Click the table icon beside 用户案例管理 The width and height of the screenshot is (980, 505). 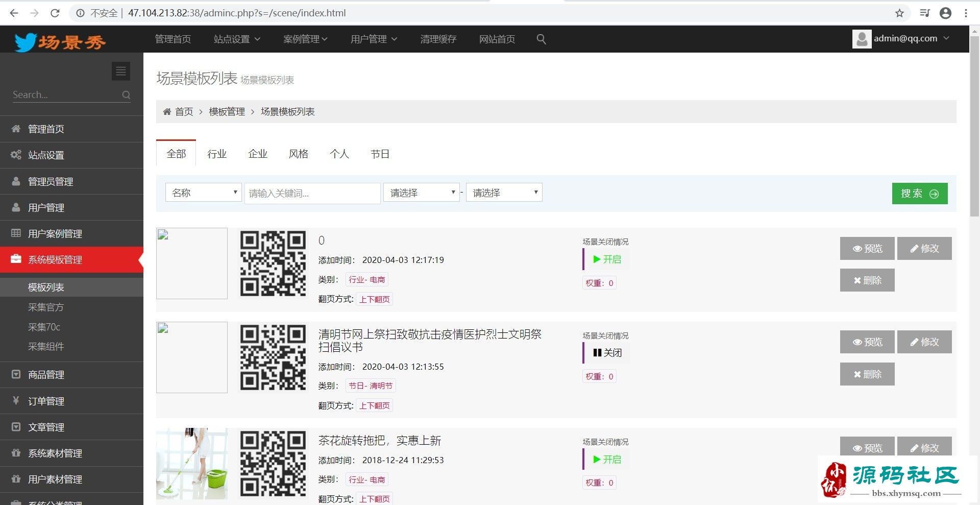[x=16, y=233]
